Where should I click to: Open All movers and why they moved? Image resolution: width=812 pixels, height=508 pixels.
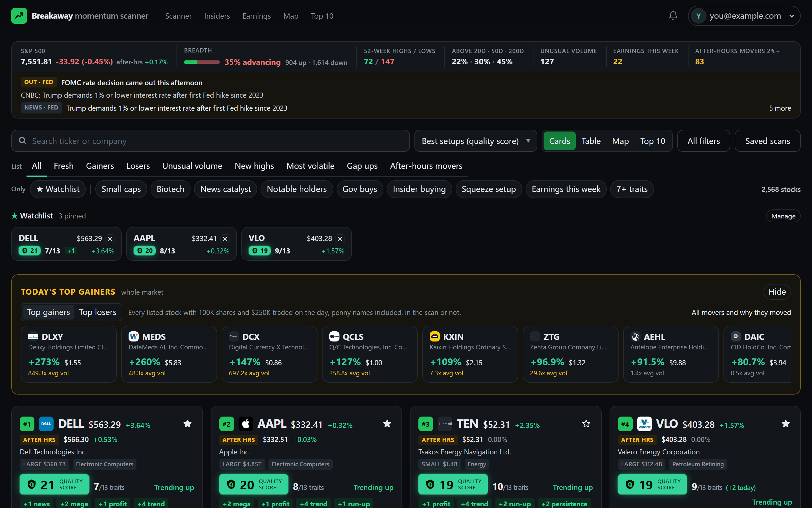click(741, 312)
